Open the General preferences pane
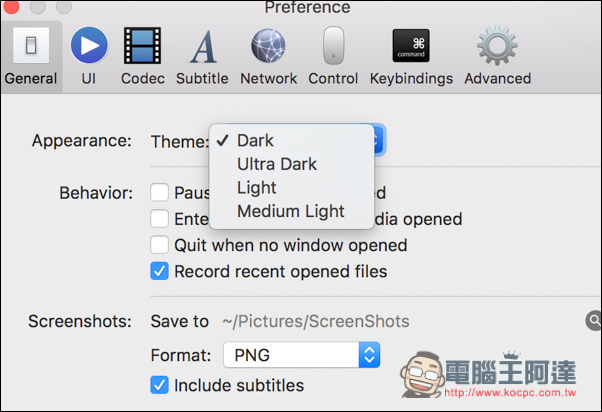Viewport: 602px width, 412px height. pyautogui.click(x=31, y=56)
